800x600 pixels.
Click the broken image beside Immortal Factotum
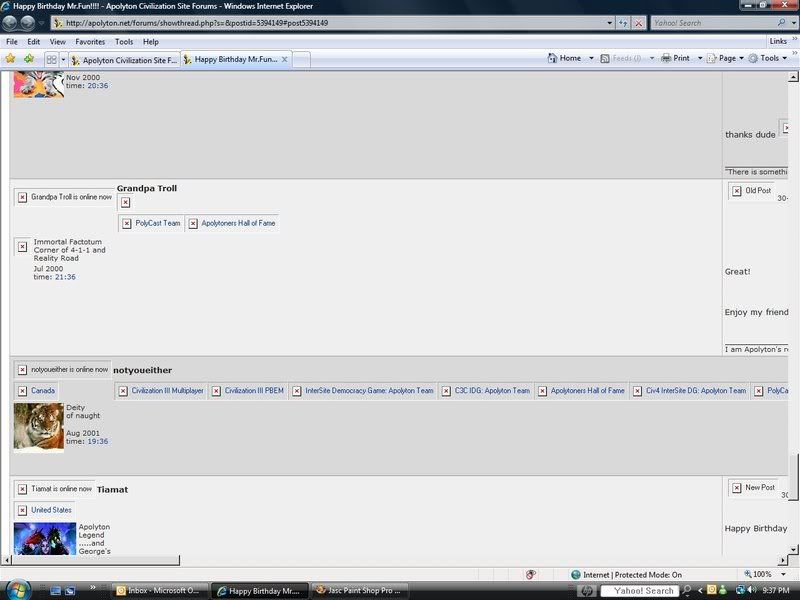click(22, 246)
